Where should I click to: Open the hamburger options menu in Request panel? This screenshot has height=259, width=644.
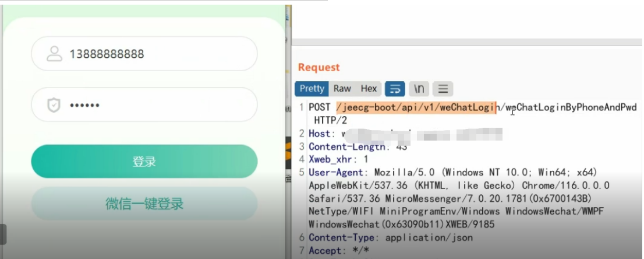tap(443, 89)
